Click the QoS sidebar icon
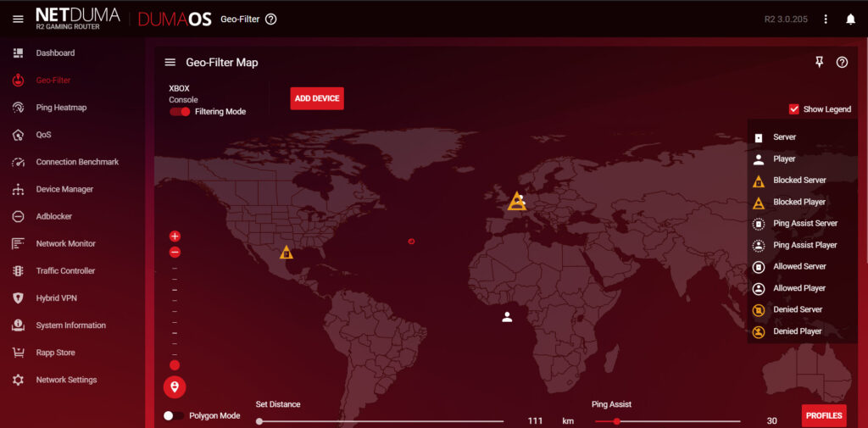Image resolution: width=868 pixels, height=428 pixels. click(19, 135)
